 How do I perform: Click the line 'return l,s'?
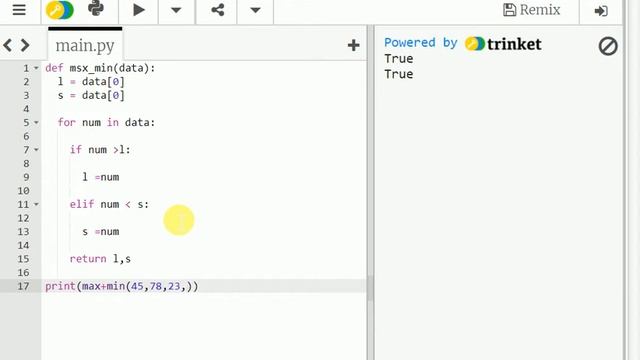(100, 259)
